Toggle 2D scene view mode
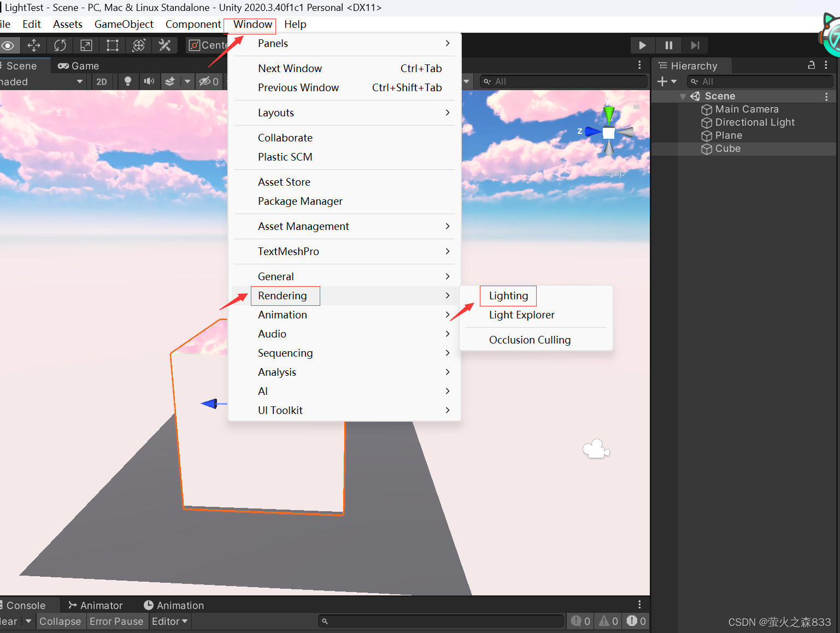This screenshot has width=840, height=633. 102,82
